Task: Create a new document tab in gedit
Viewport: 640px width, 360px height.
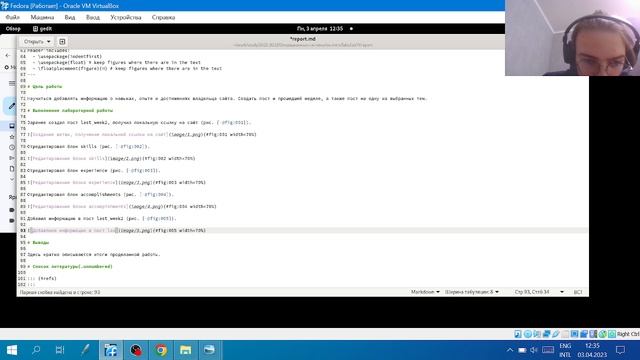Action: click(62, 42)
